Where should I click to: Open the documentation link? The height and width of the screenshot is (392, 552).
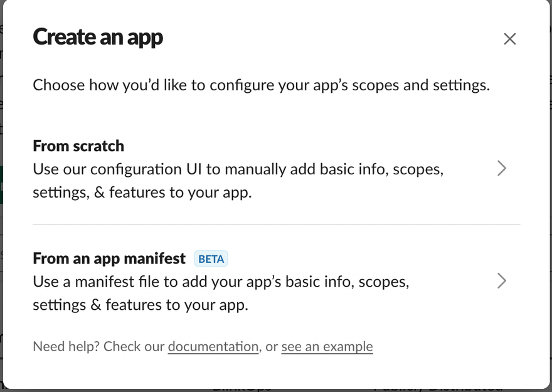point(213,347)
